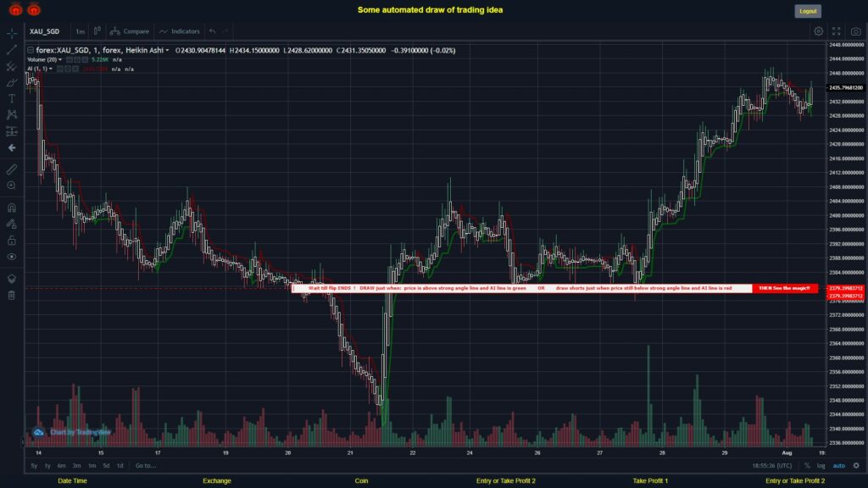
Task: Take a chart snapshot with camera icon
Action: click(x=856, y=31)
